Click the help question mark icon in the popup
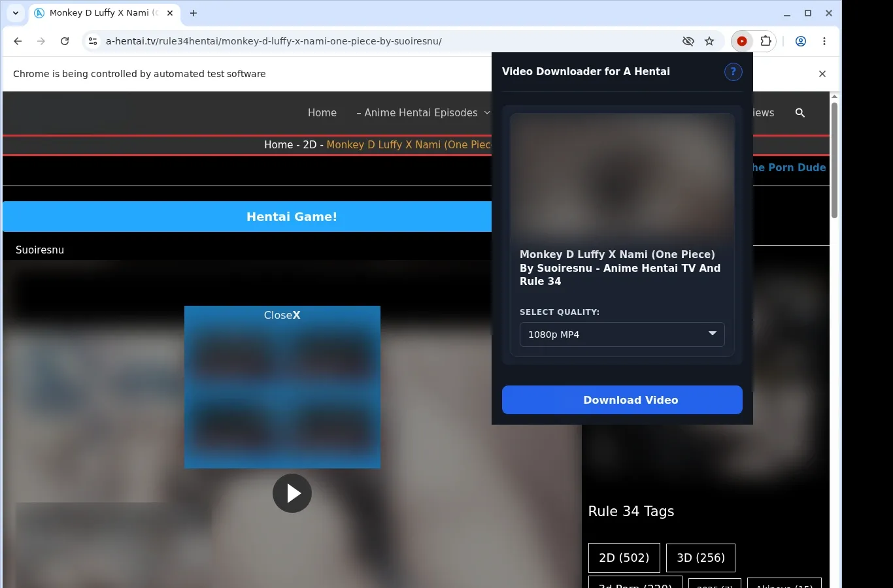Image resolution: width=893 pixels, height=588 pixels. [x=733, y=72]
